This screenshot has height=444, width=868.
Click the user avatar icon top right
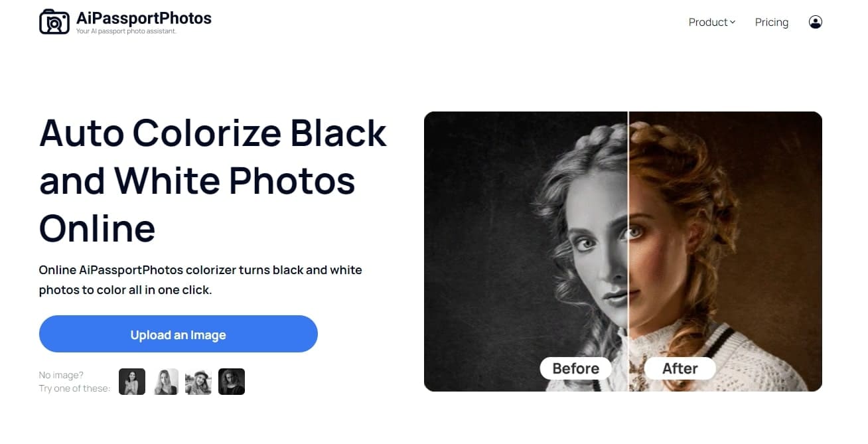click(815, 22)
